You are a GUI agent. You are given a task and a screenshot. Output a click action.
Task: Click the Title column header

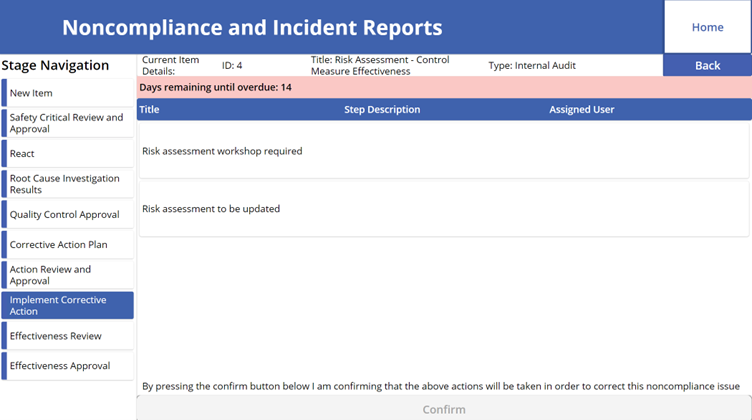click(x=149, y=109)
